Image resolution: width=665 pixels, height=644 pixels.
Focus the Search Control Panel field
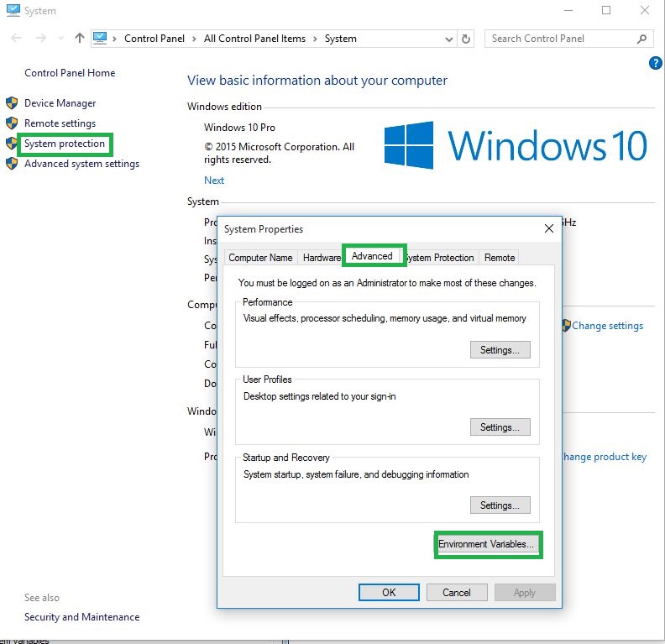(x=568, y=39)
